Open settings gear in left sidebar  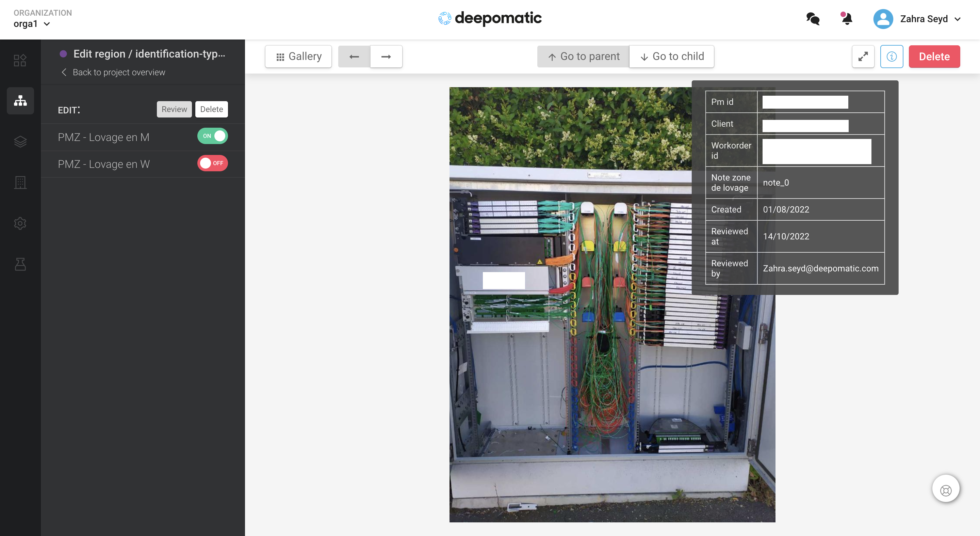(x=20, y=223)
